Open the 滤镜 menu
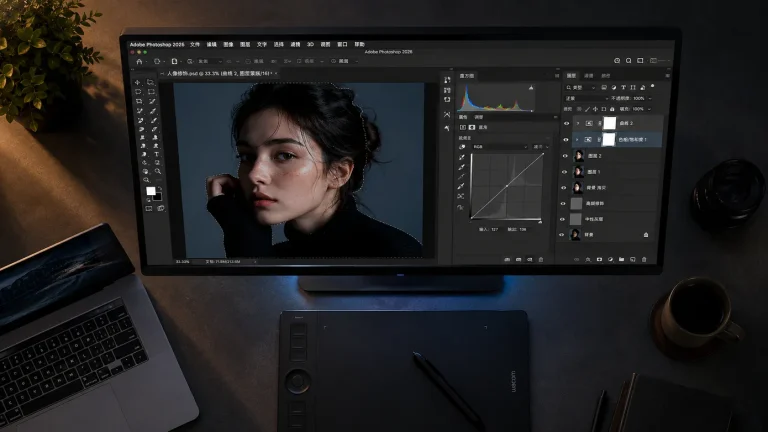 295,44
